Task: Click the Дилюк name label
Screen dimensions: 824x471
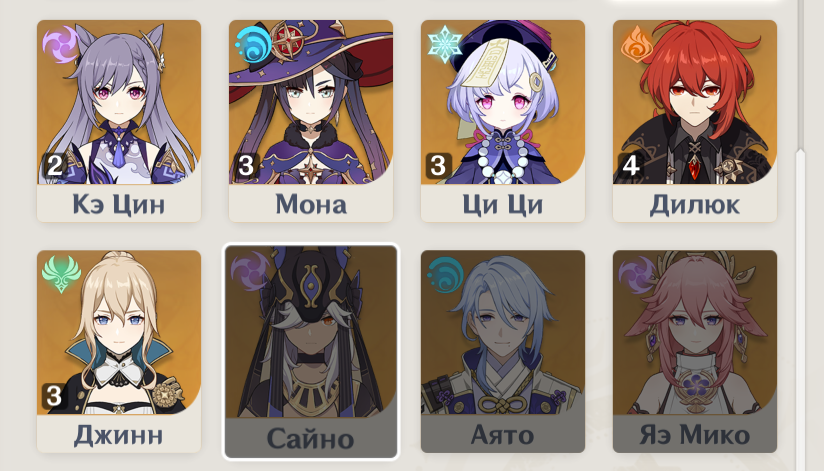Action: 695,205
